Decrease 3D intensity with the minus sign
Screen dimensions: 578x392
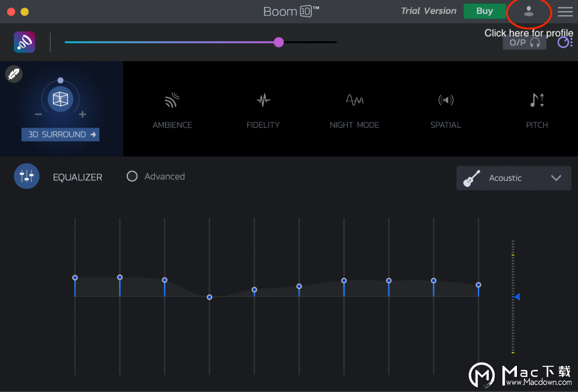[38, 115]
